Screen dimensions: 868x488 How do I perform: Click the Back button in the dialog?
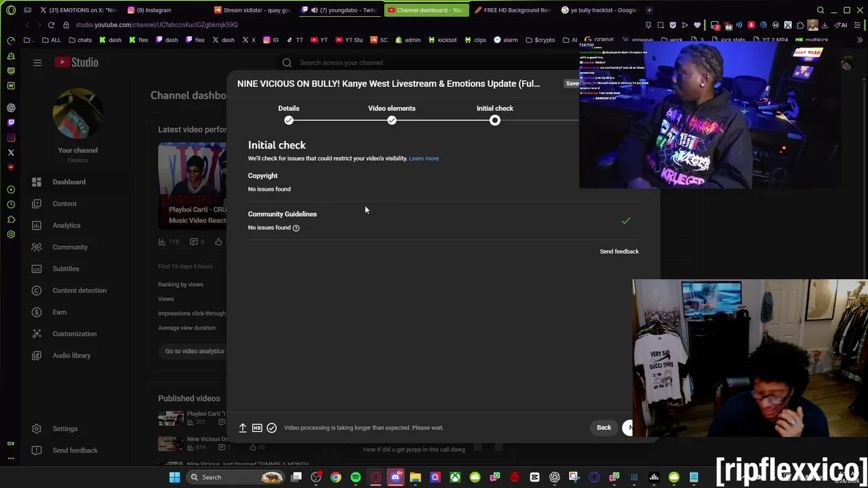coord(604,428)
